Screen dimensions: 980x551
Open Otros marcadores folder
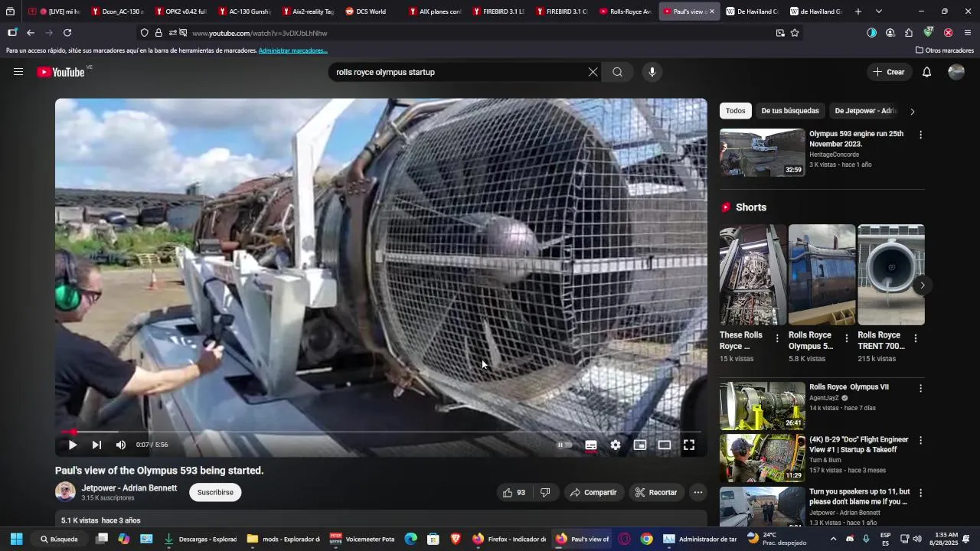point(945,51)
